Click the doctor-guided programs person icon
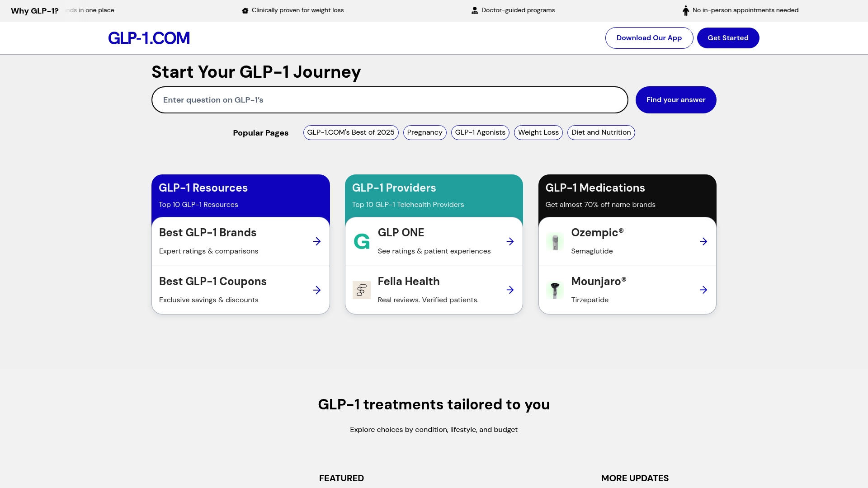 (x=475, y=10)
